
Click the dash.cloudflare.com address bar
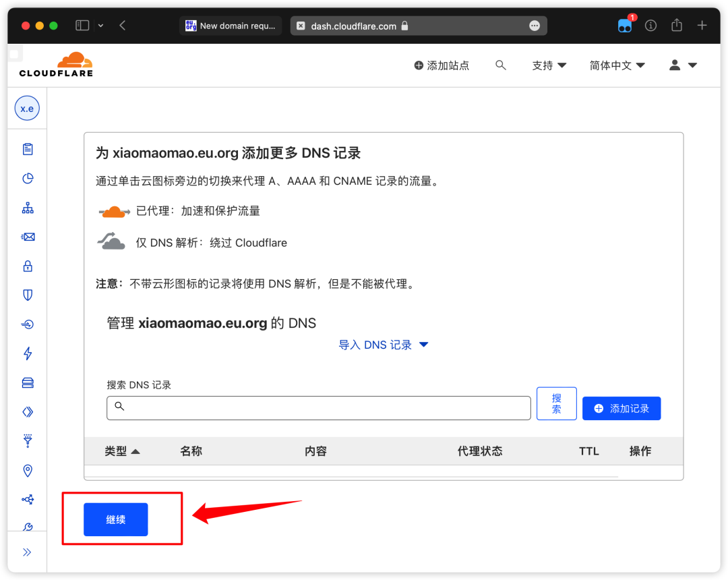[419, 26]
